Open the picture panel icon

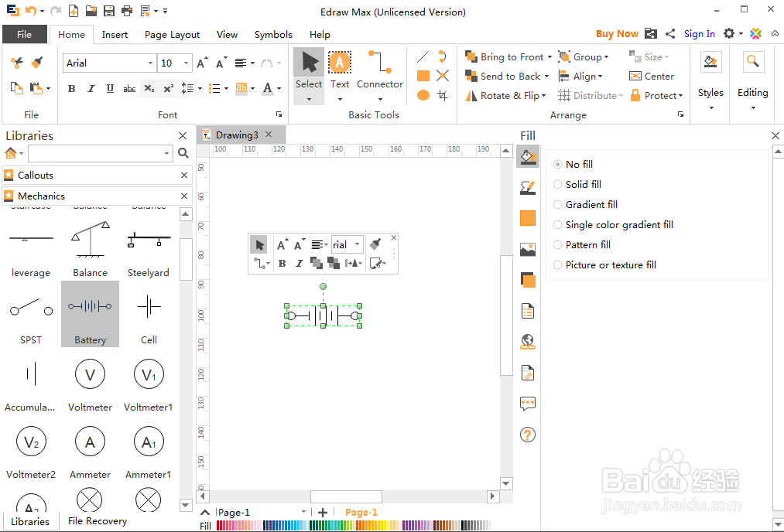[528, 249]
